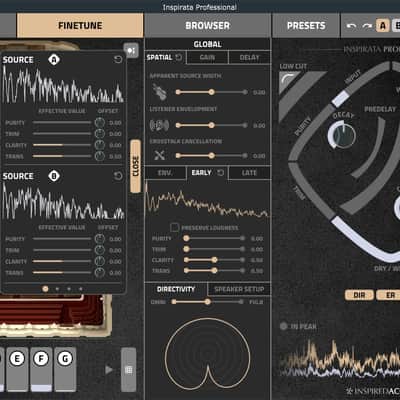This screenshot has height=400, width=400.
Task: Click the Source A badge icon
Action: pyautogui.click(x=54, y=60)
